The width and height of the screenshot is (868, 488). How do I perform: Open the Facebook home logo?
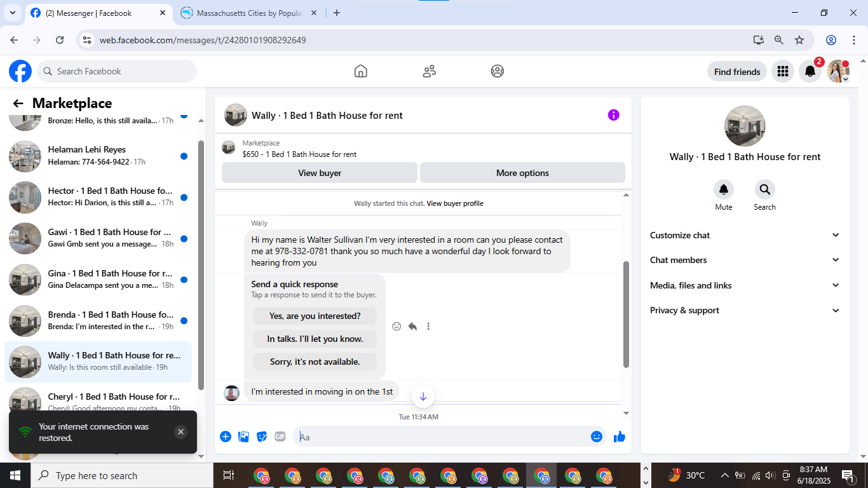point(20,71)
